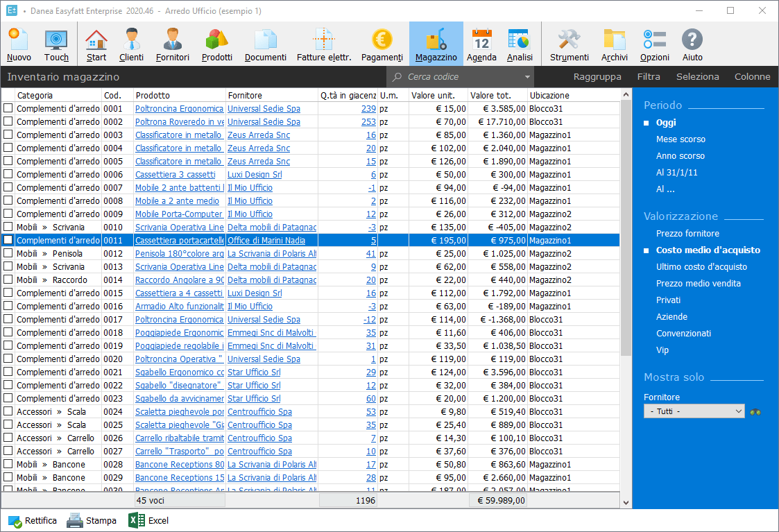Open the Colonne menu

tap(752, 77)
